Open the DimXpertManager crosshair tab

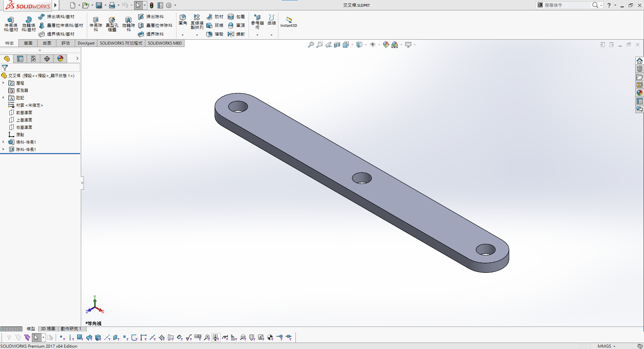coord(47,59)
